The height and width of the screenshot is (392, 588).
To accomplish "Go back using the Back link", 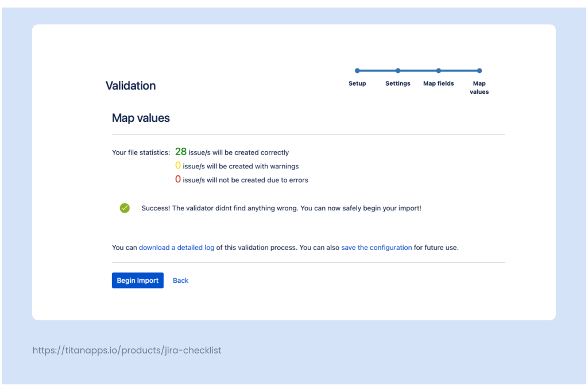I will click(x=180, y=280).
